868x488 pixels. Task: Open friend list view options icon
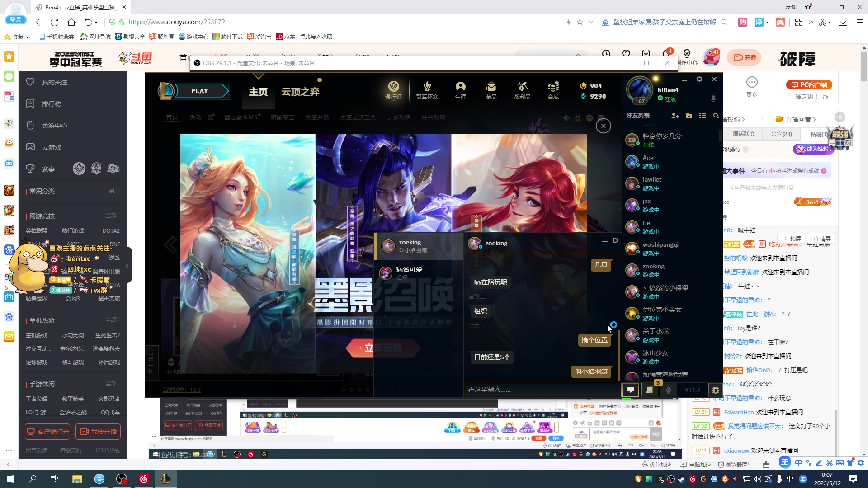(703, 116)
